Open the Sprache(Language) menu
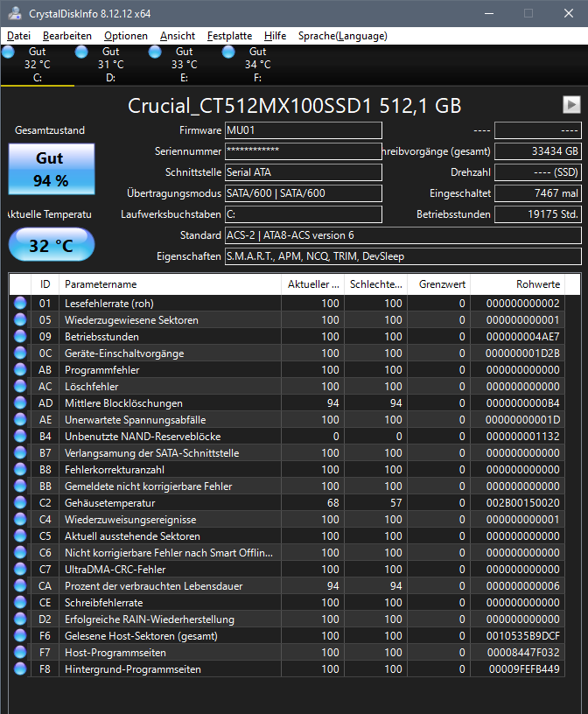This screenshot has height=714, width=588. point(342,36)
